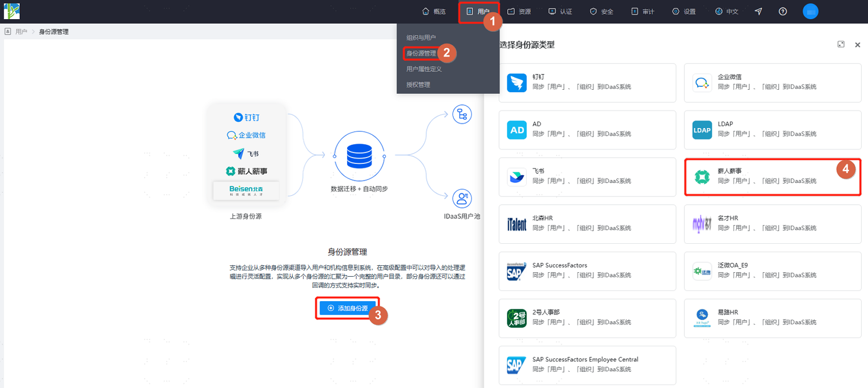Open 组织与用户 menu entry
This screenshot has width=868, height=388.
tap(421, 38)
